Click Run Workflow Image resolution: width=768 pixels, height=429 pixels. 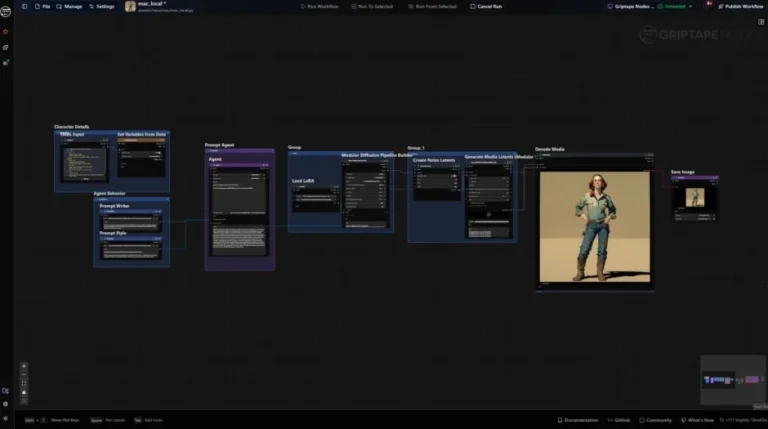tap(319, 6)
